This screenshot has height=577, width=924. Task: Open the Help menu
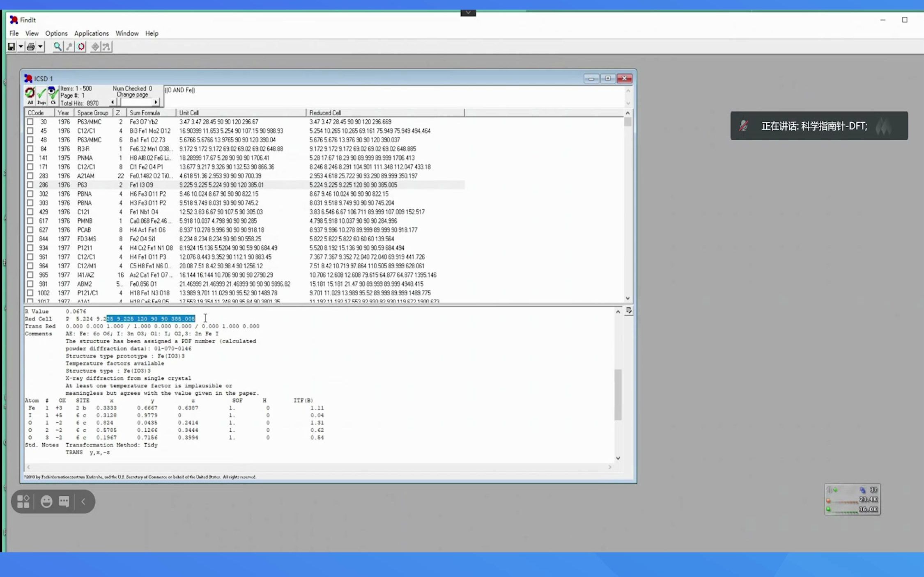point(152,33)
